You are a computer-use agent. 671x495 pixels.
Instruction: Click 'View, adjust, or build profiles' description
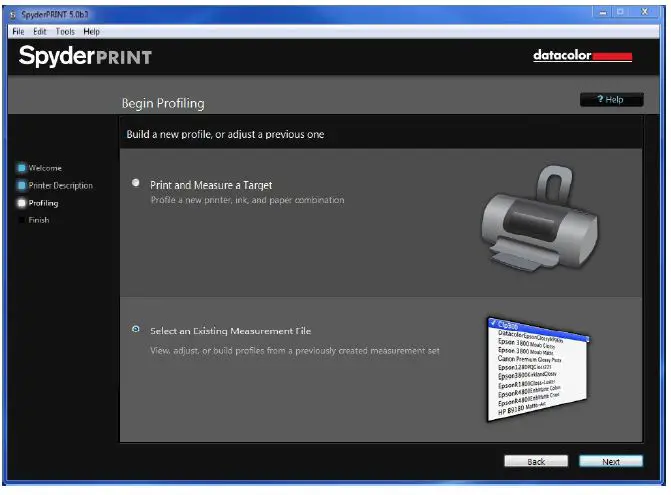point(295,351)
